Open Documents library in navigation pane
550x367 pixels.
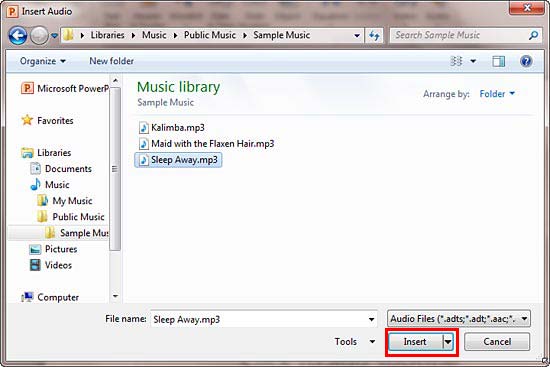tap(61, 169)
